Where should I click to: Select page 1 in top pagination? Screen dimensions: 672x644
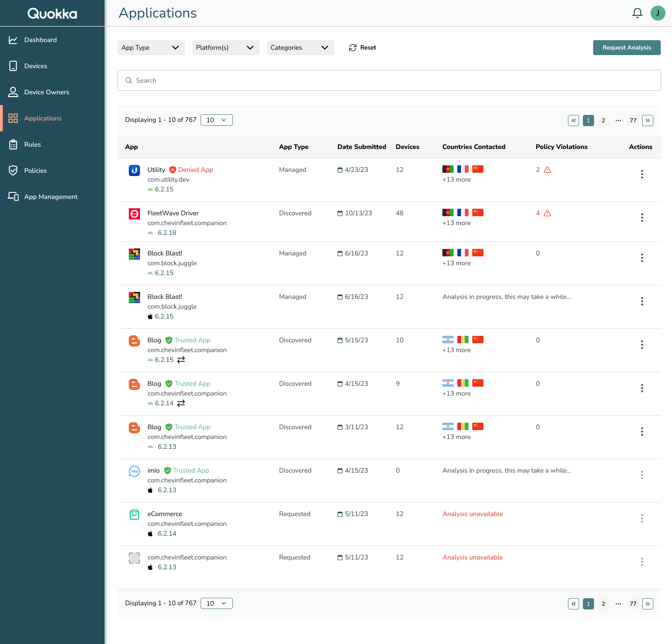[588, 120]
